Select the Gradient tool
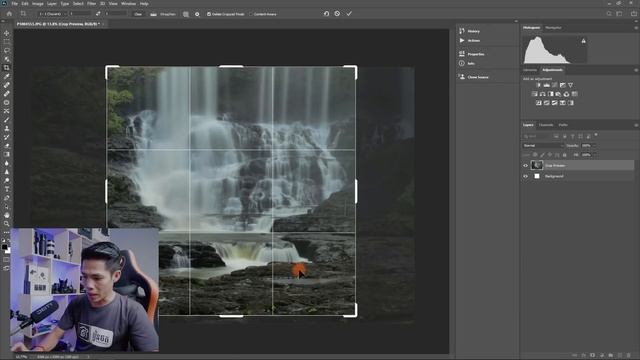Image resolution: width=640 pixels, height=360 pixels. [7, 154]
